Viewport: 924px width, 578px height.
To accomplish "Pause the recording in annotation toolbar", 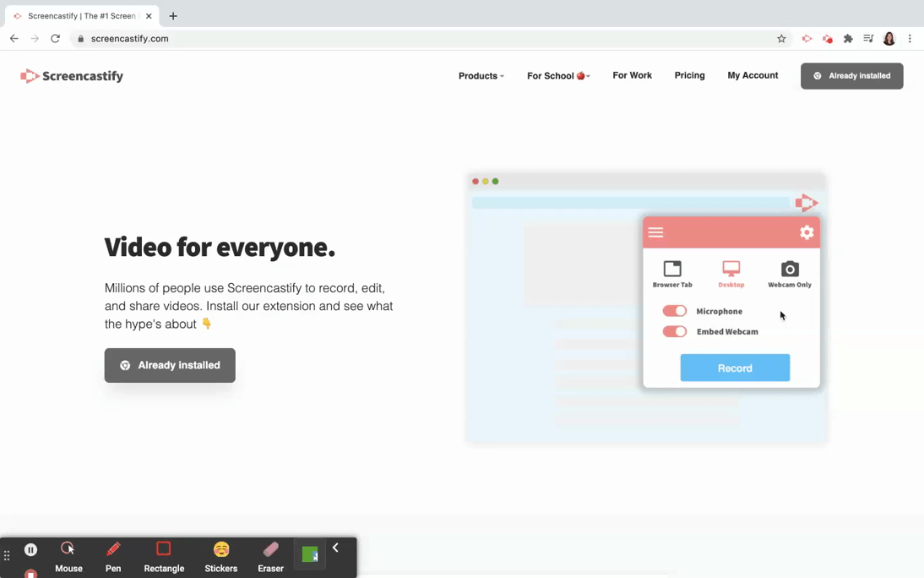I will 30,549.
